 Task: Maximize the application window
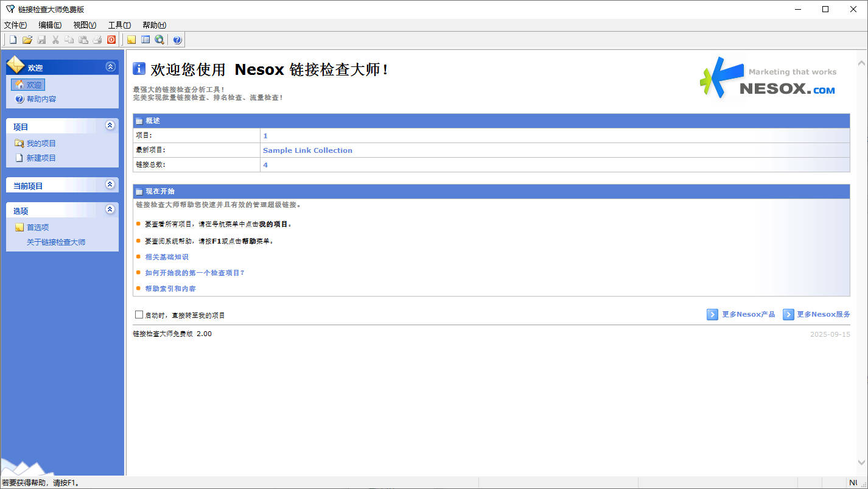pyautogui.click(x=825, y=9)
